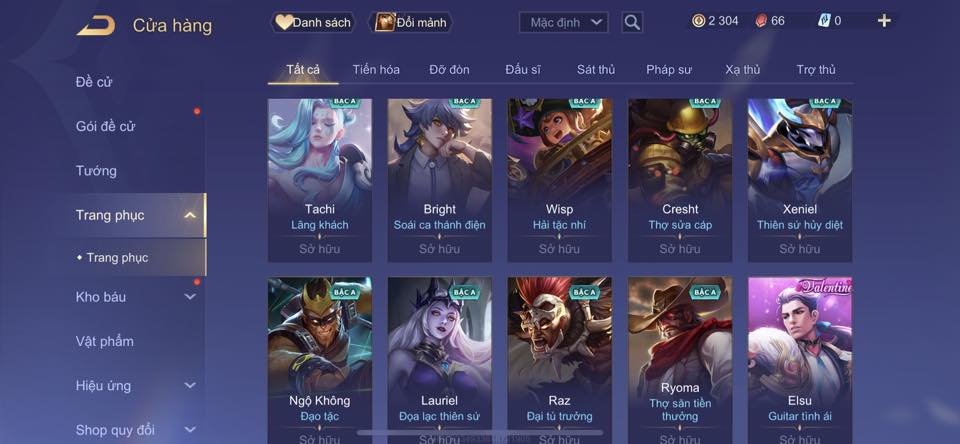
Task: Tap the gold coin balance icon
Action: [698, 21]
